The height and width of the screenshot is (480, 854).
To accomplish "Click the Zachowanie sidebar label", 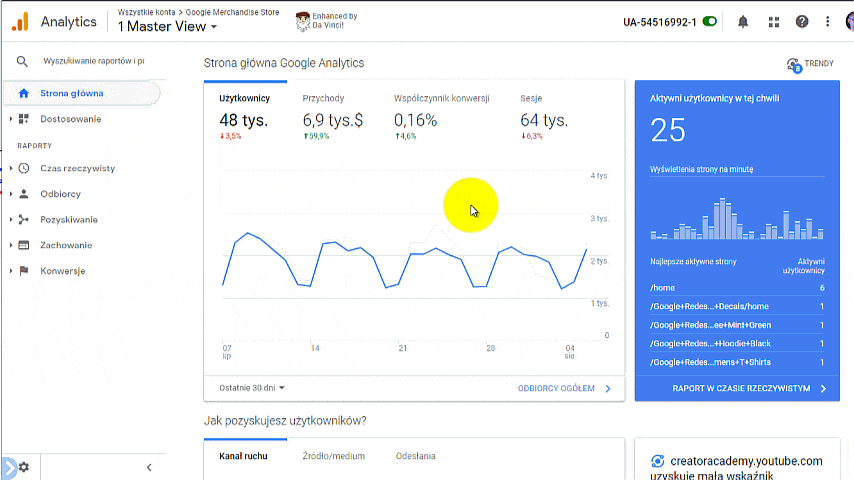I will pos(66,245).
